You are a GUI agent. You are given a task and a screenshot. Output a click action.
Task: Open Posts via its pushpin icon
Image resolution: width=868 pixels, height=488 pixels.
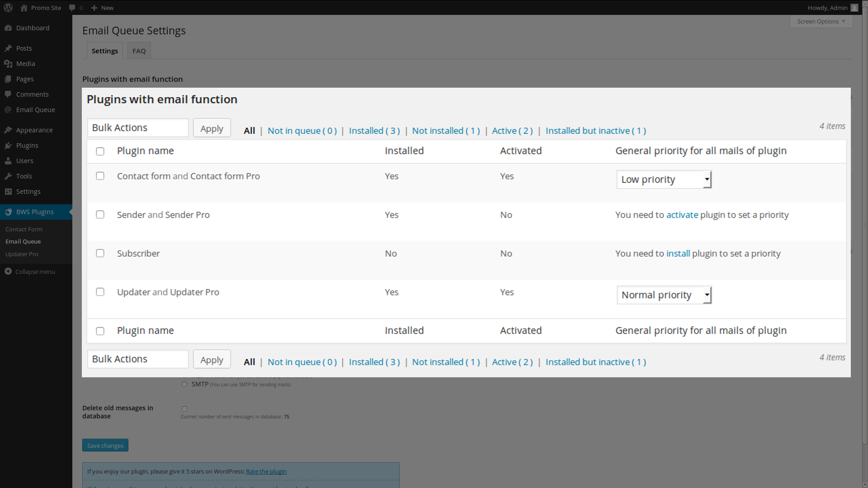click(8, 48)
